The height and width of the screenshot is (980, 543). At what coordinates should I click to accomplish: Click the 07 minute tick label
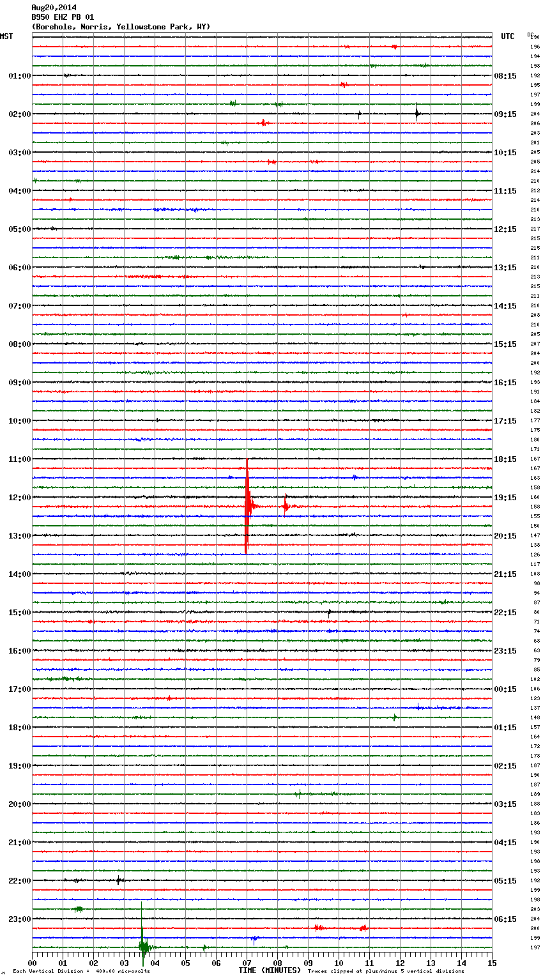[247, 963]
